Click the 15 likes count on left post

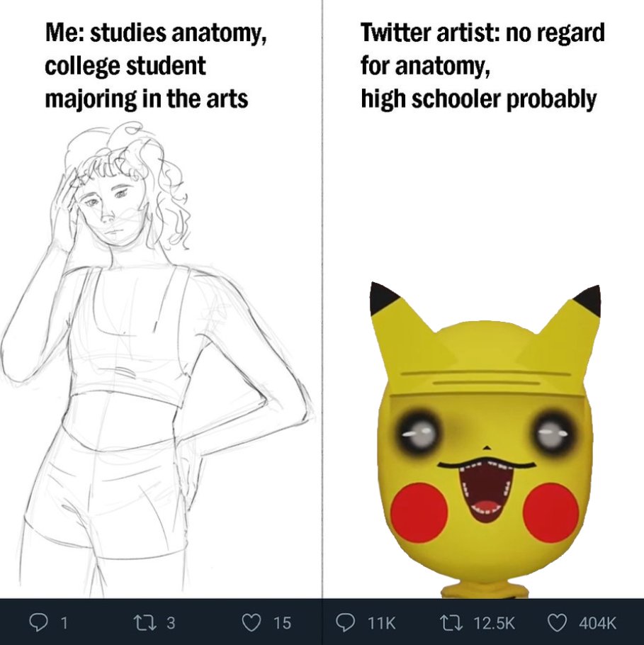click(x=282, y=623)
